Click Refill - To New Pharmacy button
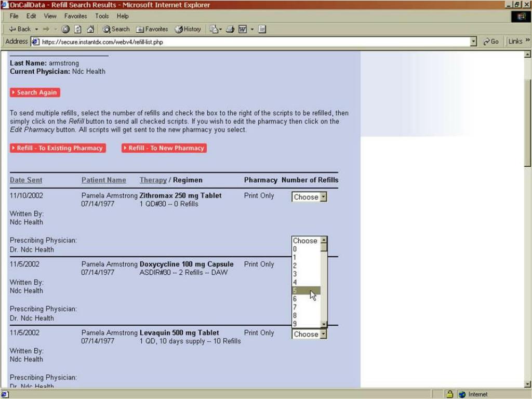Image resolution: width=532 pixels, height=399 pixels. pos(164,148)
